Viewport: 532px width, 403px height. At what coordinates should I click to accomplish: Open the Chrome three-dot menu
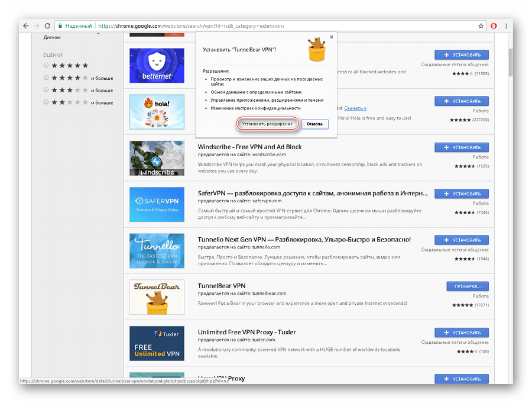pos(507,26)
